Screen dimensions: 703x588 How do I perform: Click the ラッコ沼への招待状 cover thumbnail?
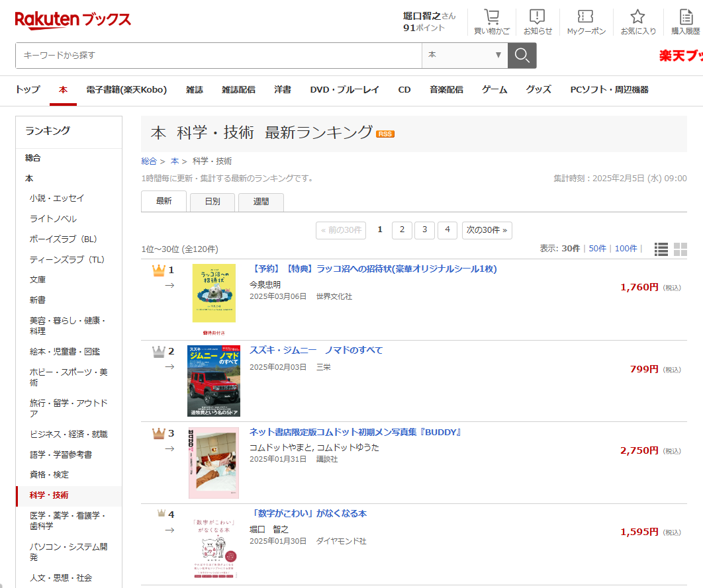[214, 293]
